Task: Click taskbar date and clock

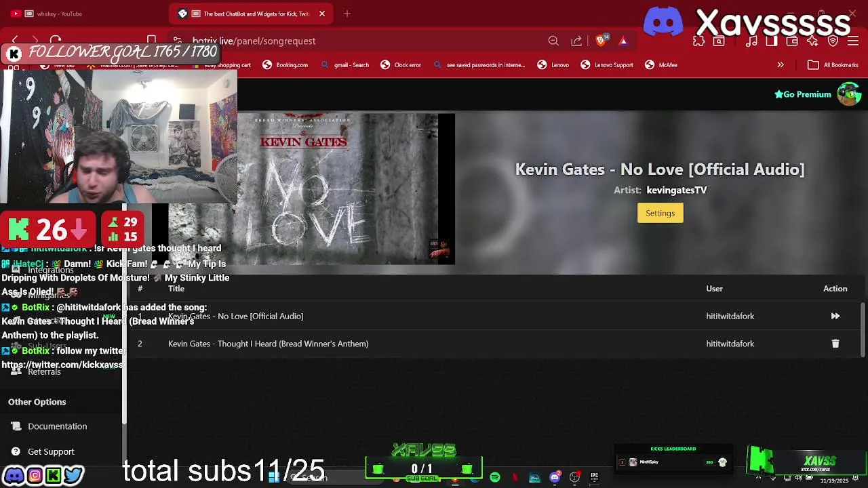Action: point(834,481)
